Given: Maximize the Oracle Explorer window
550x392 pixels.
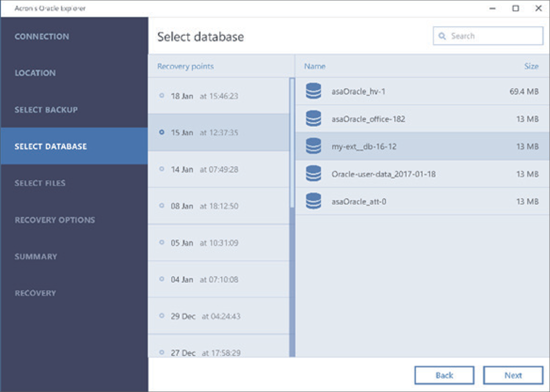Looking at the screenshot, I should click(x=515, y=8).
